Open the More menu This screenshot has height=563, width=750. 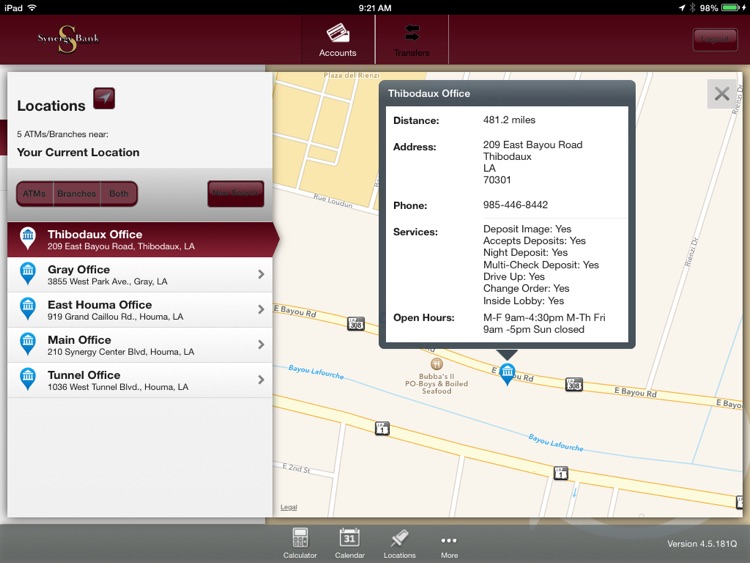click(449, 545)
